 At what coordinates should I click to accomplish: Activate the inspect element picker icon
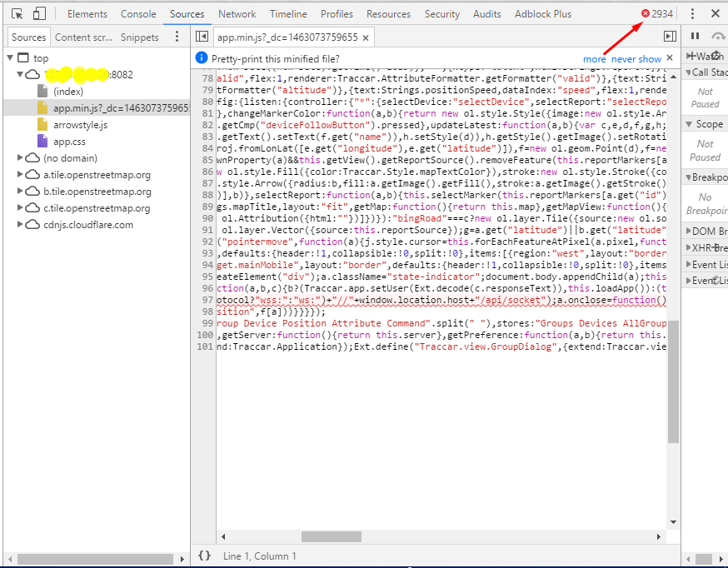click(17, 14)
